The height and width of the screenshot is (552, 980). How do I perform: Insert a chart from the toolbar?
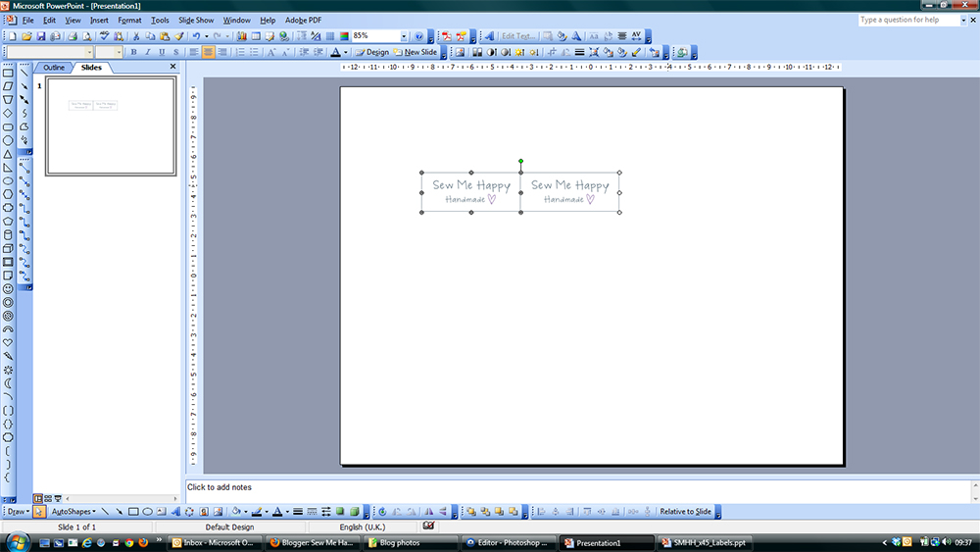point(241,36)
